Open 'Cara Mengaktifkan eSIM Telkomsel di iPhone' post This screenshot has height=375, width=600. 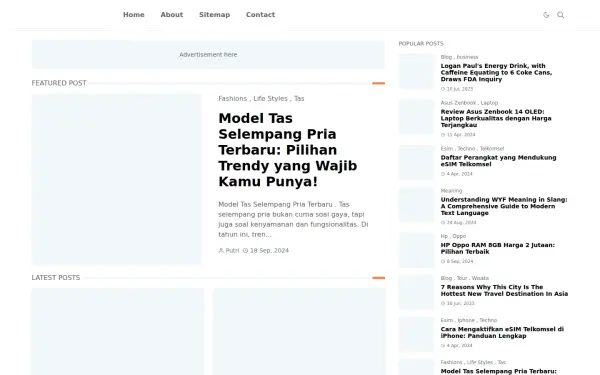point(502,333)
